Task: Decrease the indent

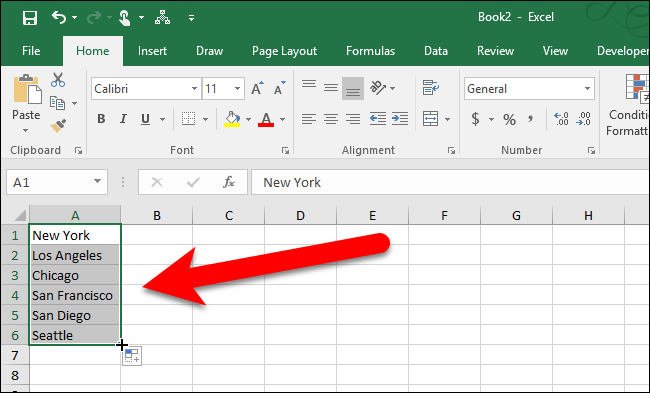Action: tap(378, 119)
